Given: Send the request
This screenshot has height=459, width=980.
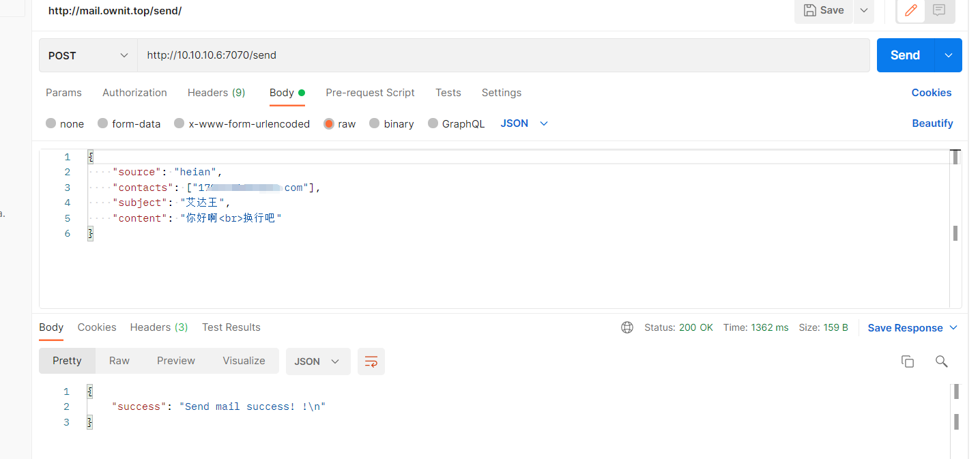Looking at the screenshot, I should (x=906, y=55).
